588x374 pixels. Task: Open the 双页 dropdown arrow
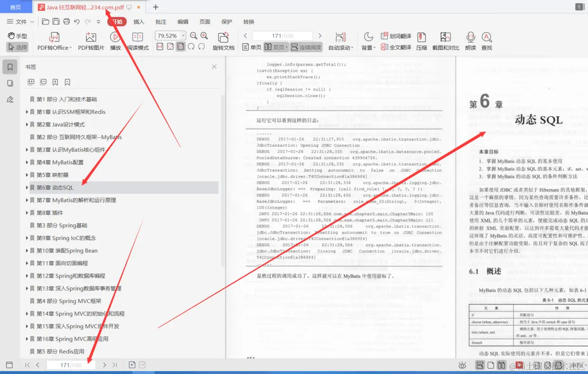click(x=286, y=47)
